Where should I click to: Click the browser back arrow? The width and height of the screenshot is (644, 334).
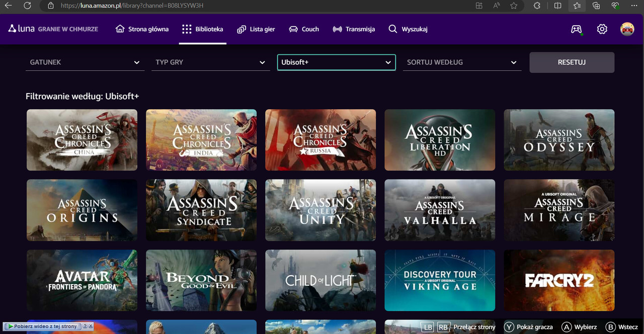point(9,6)
